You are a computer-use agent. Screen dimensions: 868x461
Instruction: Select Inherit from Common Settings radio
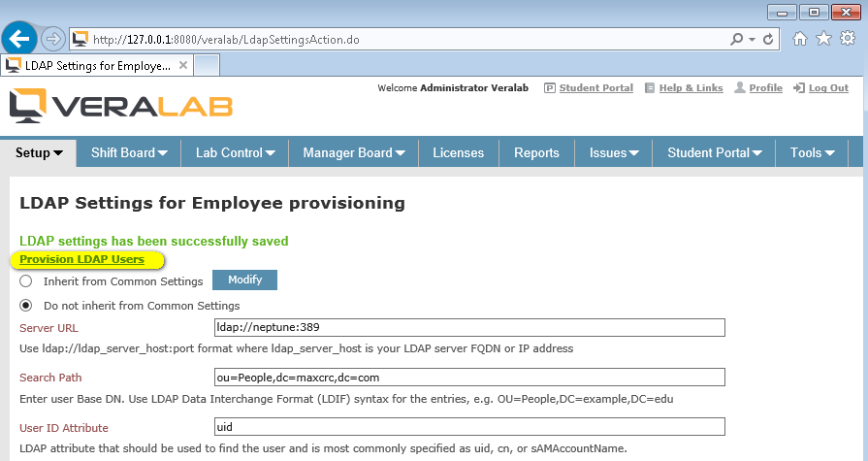coord(25,281)
